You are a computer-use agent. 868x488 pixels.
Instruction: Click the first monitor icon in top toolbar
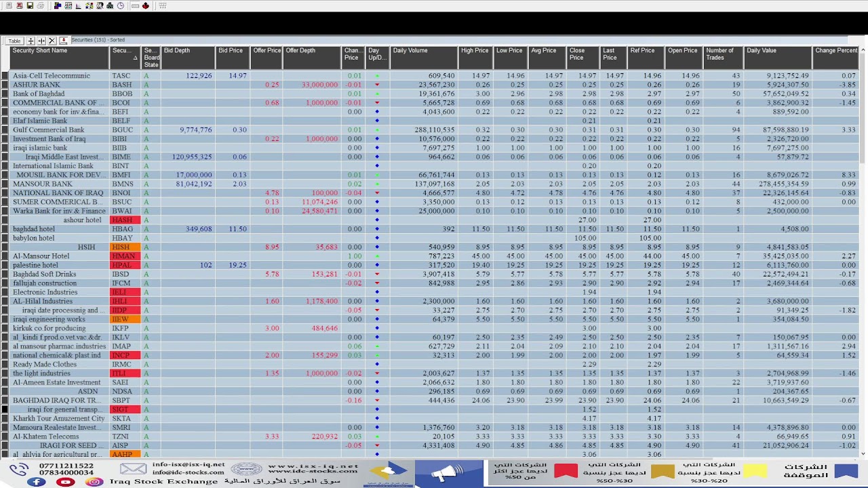click(9, 5)
